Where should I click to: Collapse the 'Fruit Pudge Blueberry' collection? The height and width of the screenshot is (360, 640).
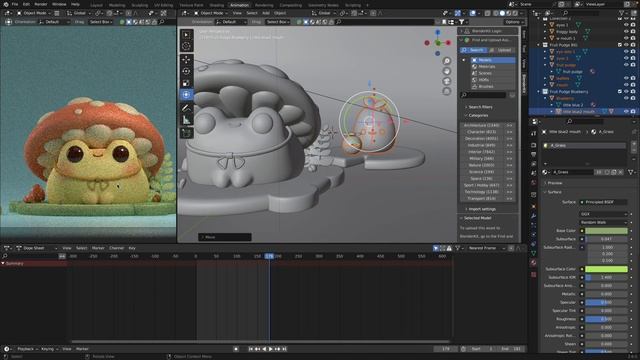pyautogui.click(x=539, y=91)
